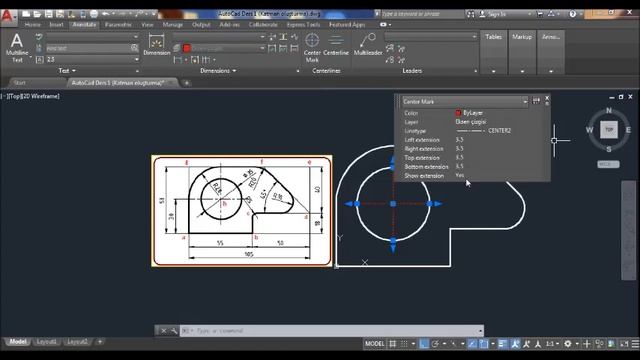Click the Undo arrow in quick access toolbar
640x360 pixels.
tap(106, 14)
